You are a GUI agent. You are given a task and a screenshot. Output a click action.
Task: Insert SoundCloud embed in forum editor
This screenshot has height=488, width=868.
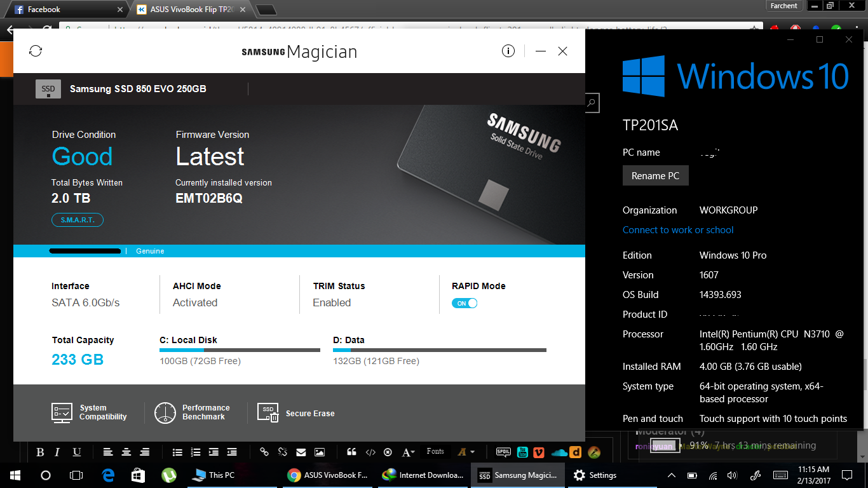click(x=559, y=452)
